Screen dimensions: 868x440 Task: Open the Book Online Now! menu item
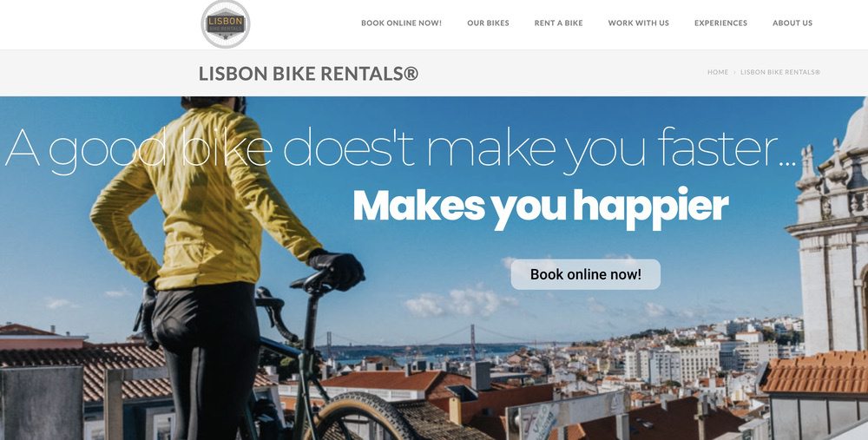[401, 23]
